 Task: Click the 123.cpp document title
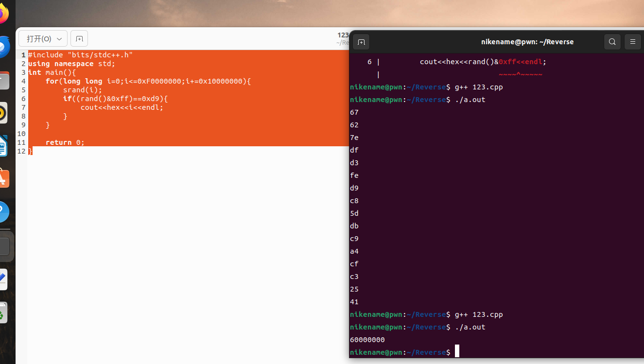(342, 35)
